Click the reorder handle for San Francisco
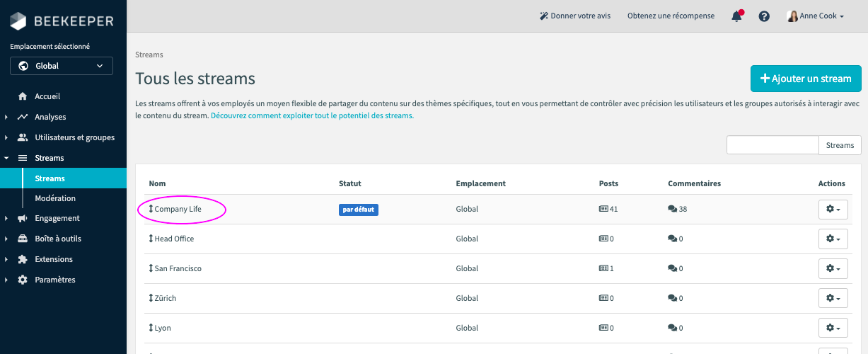This screenshot has width=868, height=354. 151,268
